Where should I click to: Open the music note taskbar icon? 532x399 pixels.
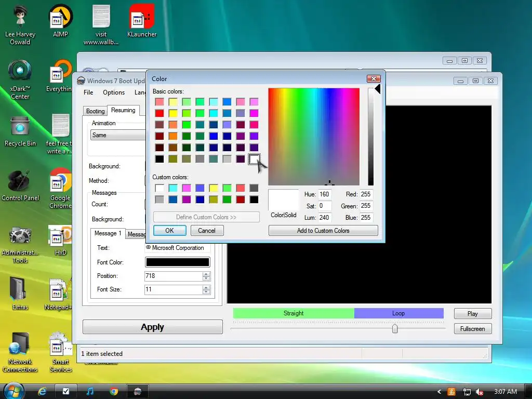tap(90, 391)
